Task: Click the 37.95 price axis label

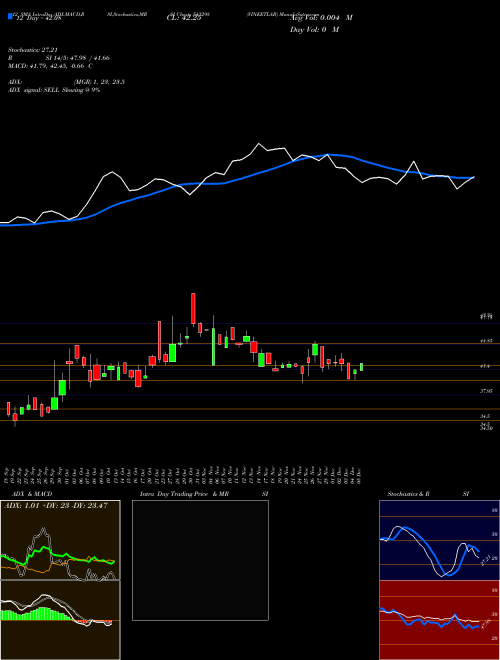Action: 487,391
